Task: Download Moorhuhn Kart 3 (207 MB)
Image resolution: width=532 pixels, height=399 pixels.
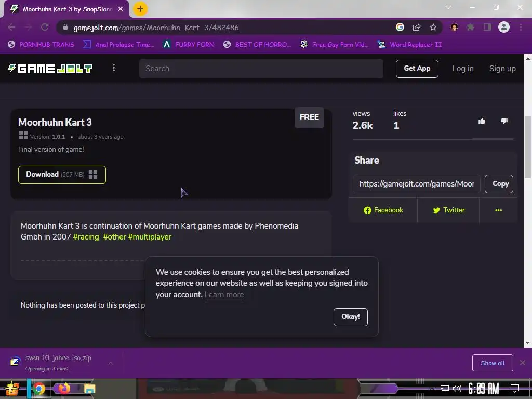Action: tap(62, 175)
